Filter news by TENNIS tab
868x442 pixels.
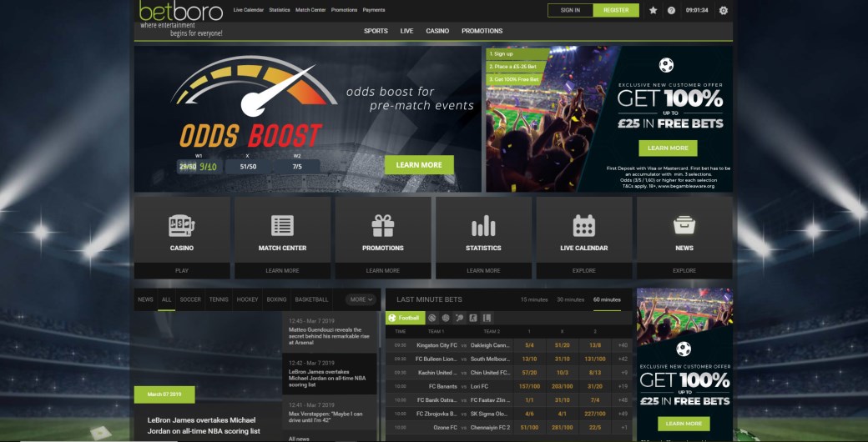[x=219, y=299]
